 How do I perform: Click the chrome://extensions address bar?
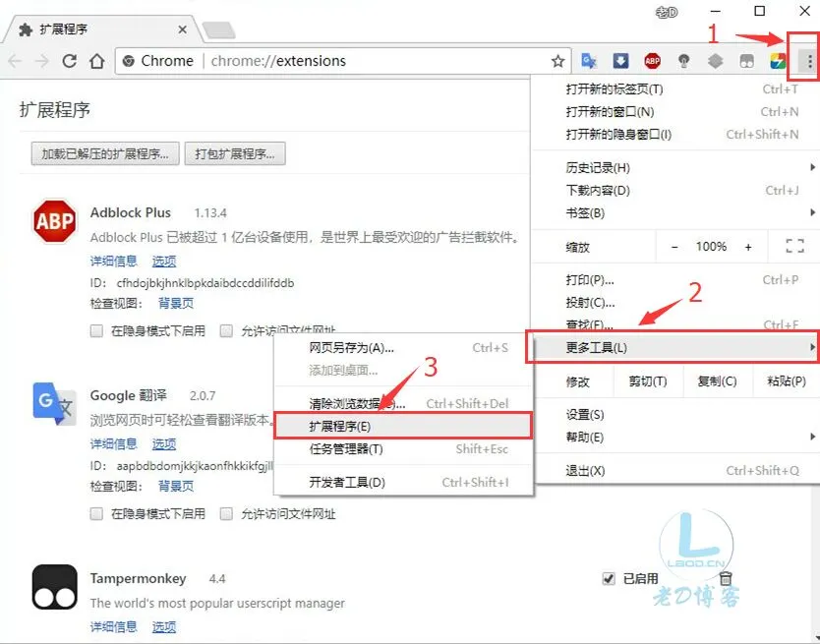342,61
